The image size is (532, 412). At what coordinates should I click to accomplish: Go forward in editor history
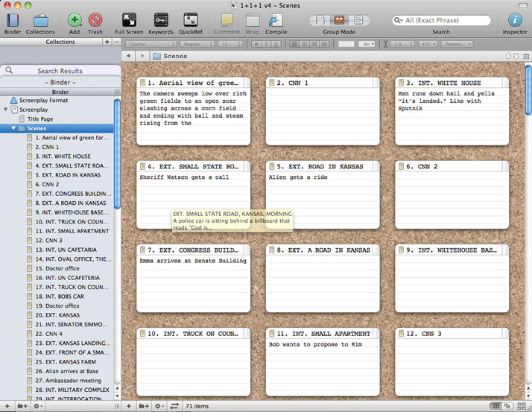point(142,56)
